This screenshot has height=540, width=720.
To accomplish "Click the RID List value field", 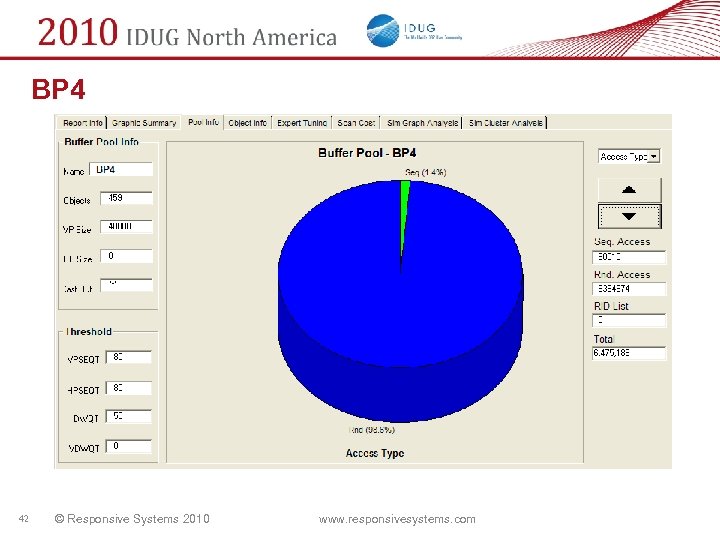I will 629,321.
